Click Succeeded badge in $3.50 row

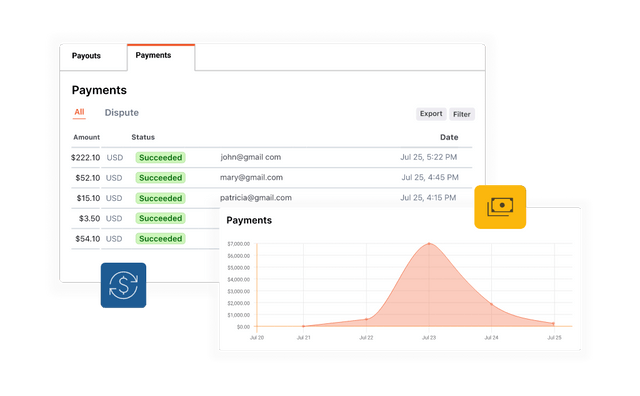[160, 218]
